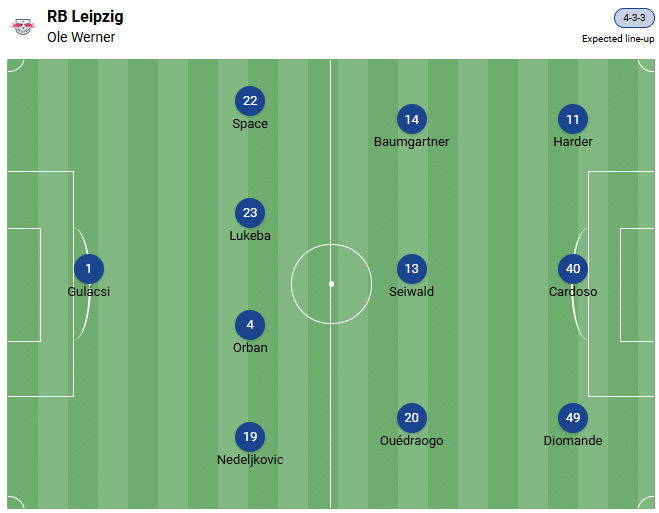This screenshot has height=513, width=659.
Task: Click Cardoso's number 40 badge
Action: coord(573,268)
